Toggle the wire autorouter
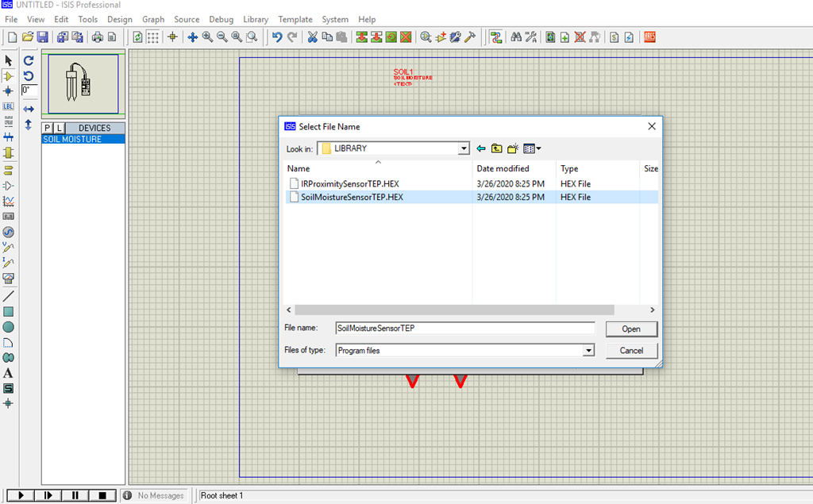The width and height of the screenshot is (813, 504). [x=497, y=37]
